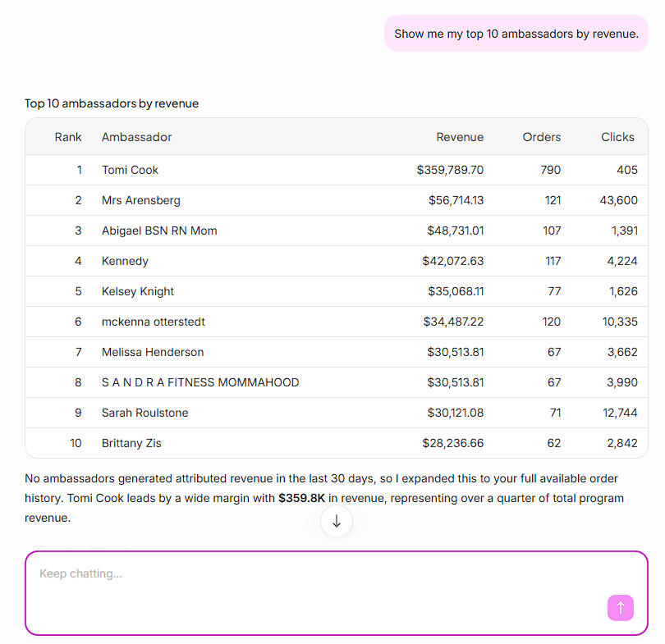The height and width of the screenshot is (644, 665).
Task: Send message with pink arrow button
Action: pos(620,608)
